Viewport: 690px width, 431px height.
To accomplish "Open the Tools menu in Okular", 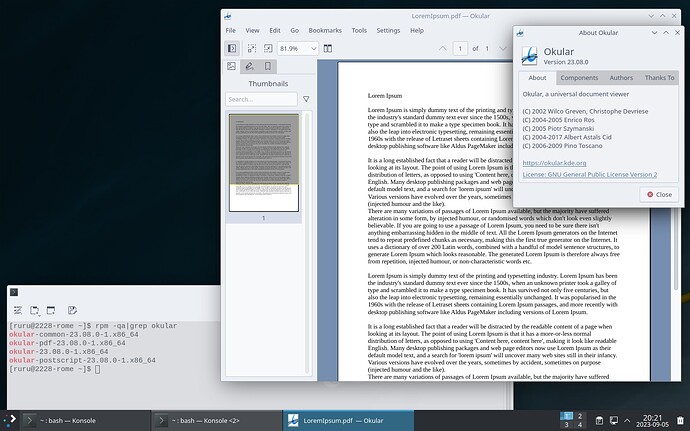I will coord(359,30).
